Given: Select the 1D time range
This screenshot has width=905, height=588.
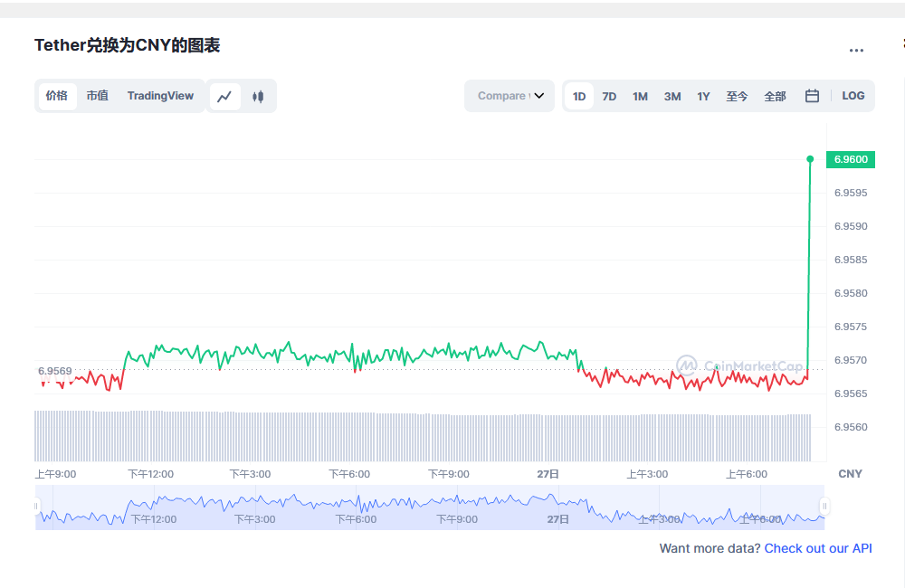Looking at the screenshot, I should (x=579, y=97).
